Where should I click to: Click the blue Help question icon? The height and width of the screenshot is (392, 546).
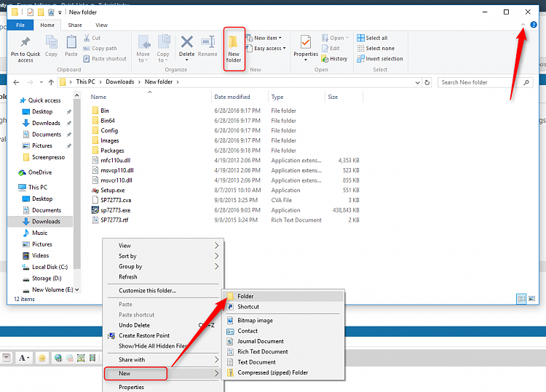534,25
